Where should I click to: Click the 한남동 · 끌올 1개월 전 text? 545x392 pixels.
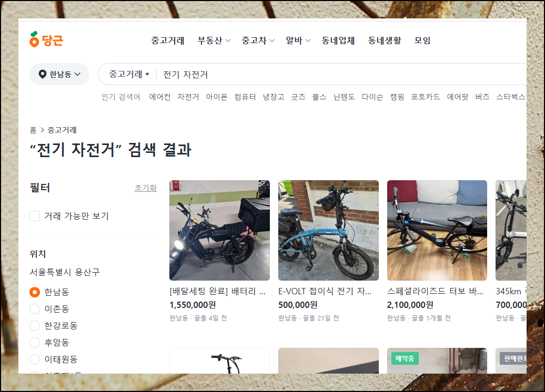point(419,318)
